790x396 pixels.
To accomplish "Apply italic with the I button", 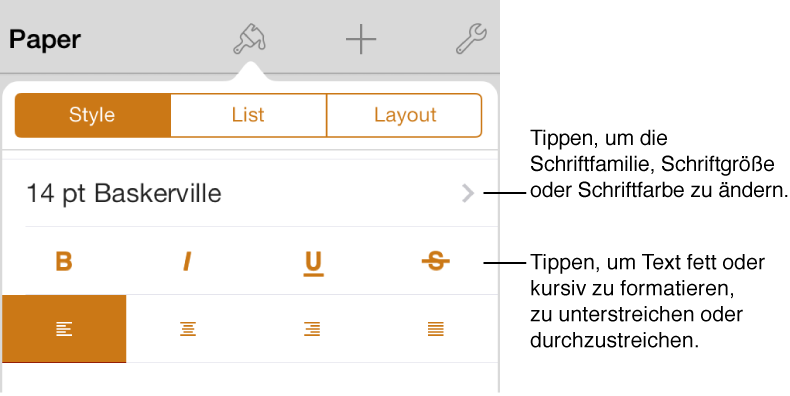I will (x=187, y=261).
